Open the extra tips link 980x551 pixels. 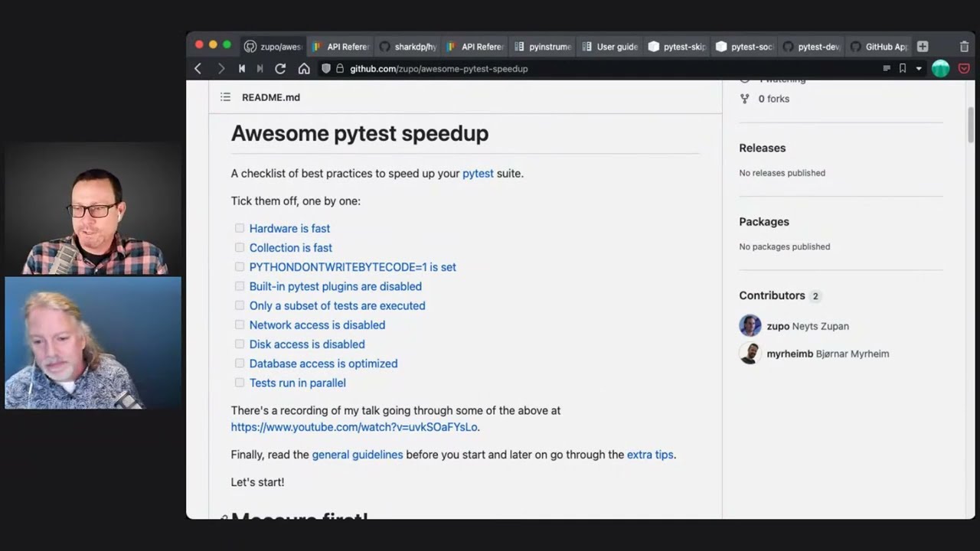click(x=650, y=455)
